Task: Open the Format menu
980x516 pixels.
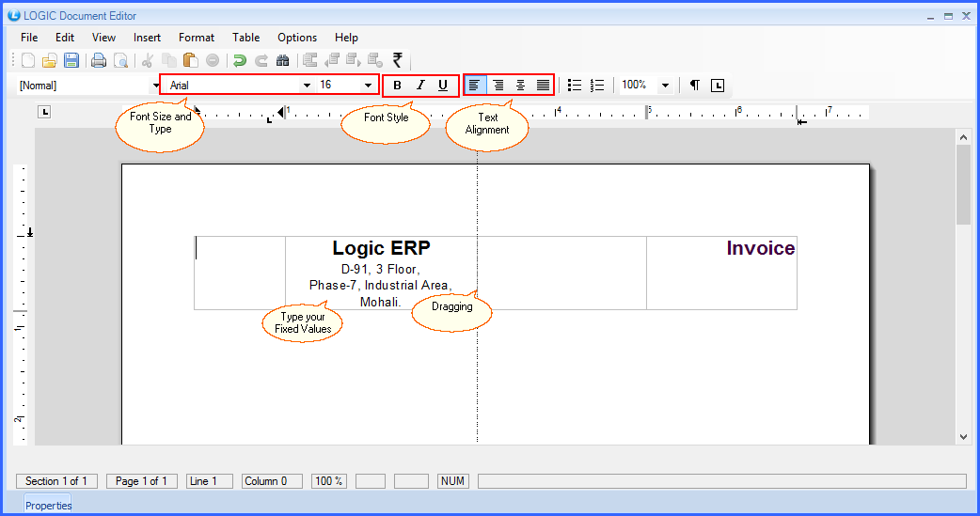Action: [x=197, y=38]
